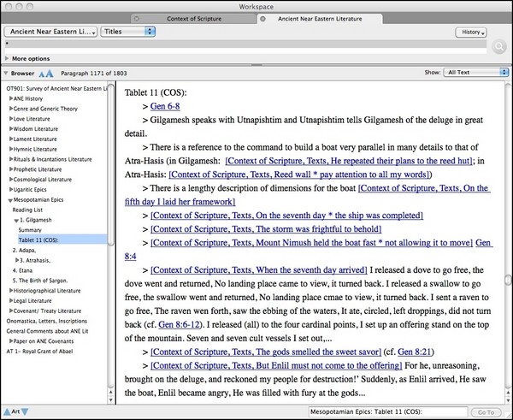Image resolution: width=513 pixels, height=420 pixels.
Task: Expand 3. Atrahasis node
Action: (x=17, y=260)
